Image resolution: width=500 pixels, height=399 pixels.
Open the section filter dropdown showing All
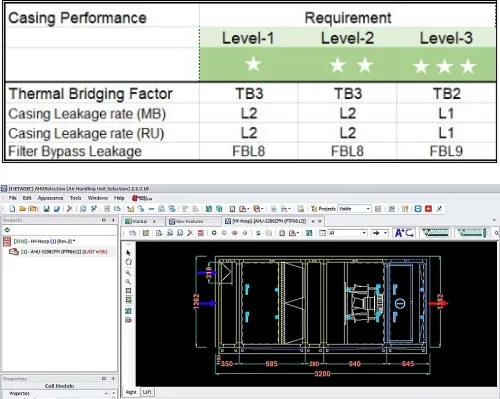(x=348, y=233)
